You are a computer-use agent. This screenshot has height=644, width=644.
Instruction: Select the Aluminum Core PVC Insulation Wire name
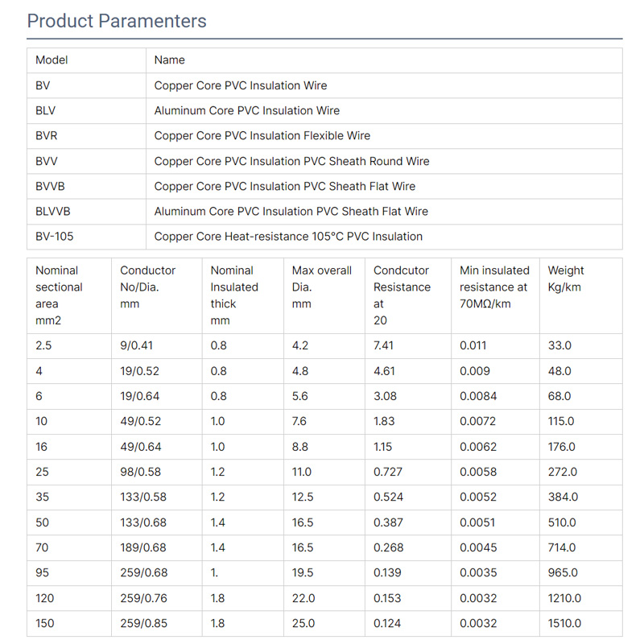(247, 110)
